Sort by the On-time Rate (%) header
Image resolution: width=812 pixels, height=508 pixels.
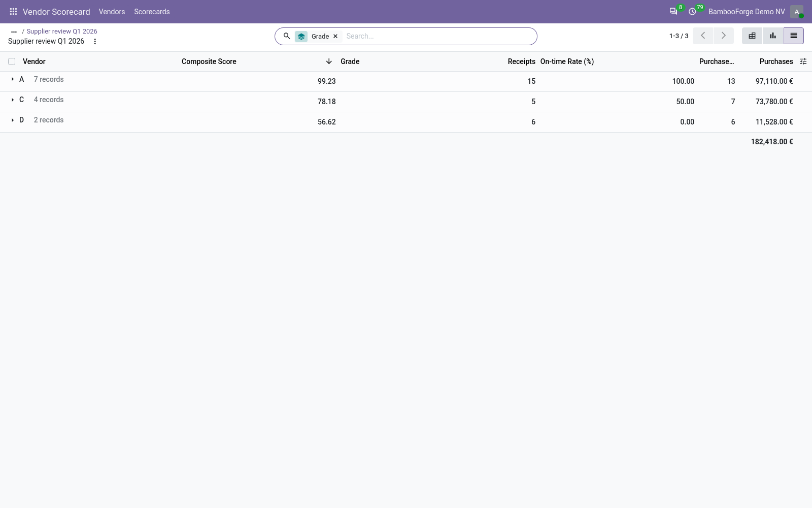(567, 61)
